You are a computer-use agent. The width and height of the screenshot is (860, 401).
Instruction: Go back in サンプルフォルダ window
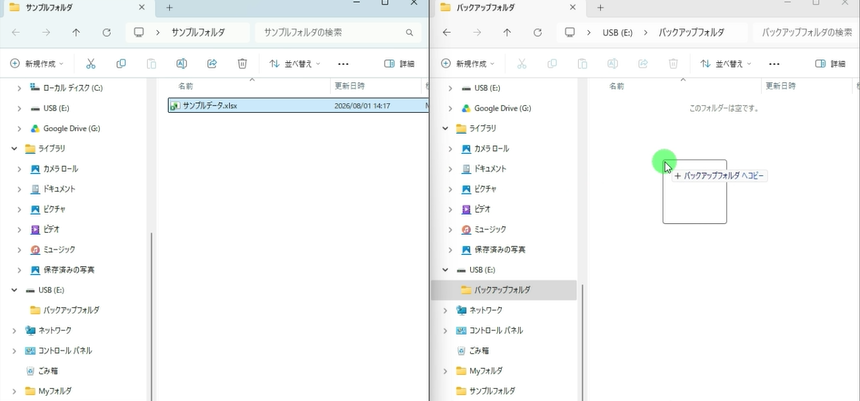coord(16,32)
